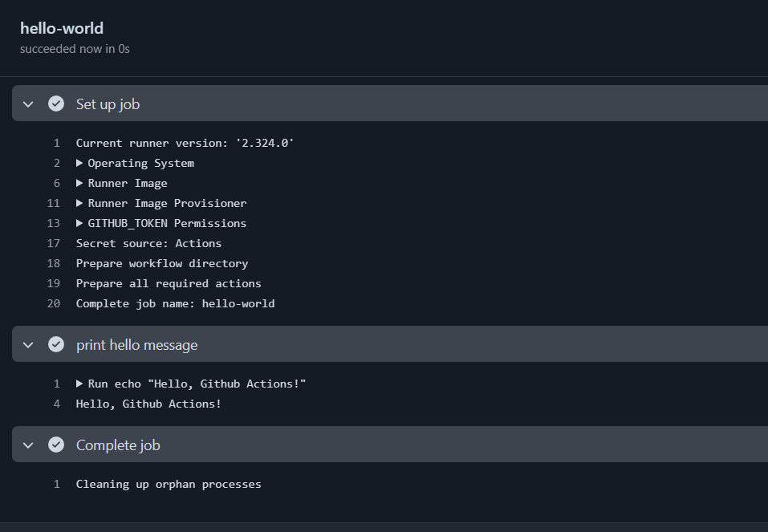768x532 pixels.
Task: Collapse the Set up job step chevron
Action: coord(28,104)
